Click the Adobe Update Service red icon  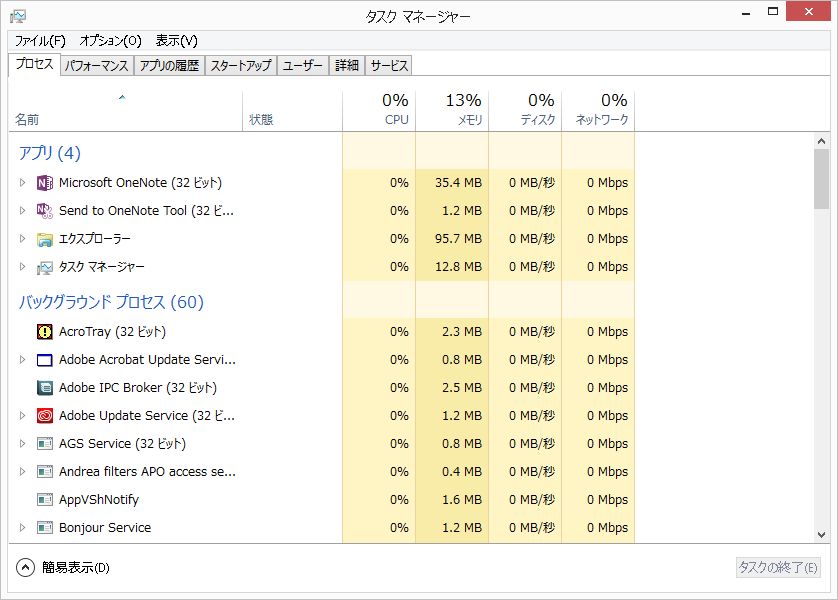click(45, 416)
